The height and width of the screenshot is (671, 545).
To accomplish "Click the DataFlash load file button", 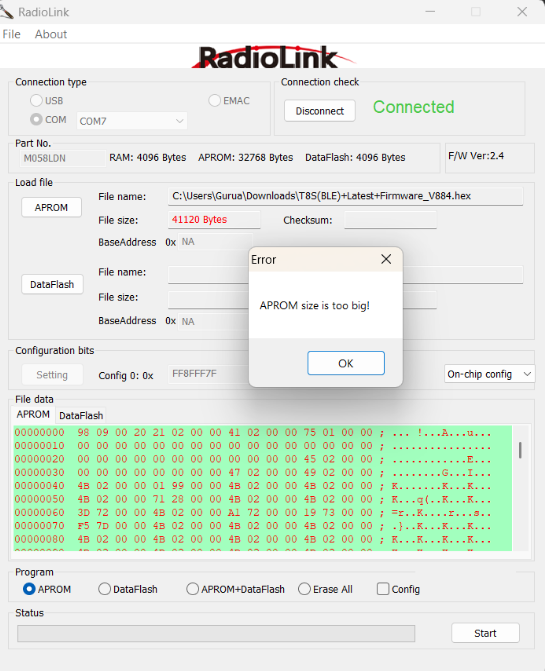I will [x=52, y=285].
